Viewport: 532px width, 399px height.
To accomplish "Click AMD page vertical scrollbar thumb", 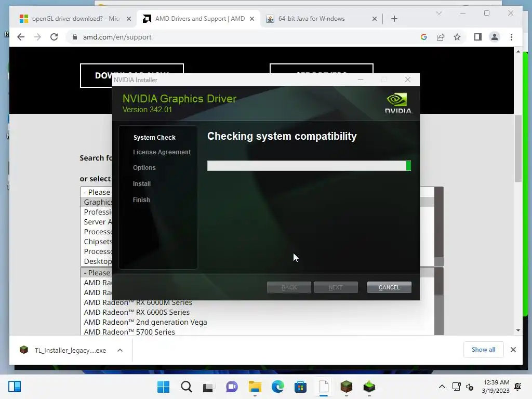I will [518, 149].
